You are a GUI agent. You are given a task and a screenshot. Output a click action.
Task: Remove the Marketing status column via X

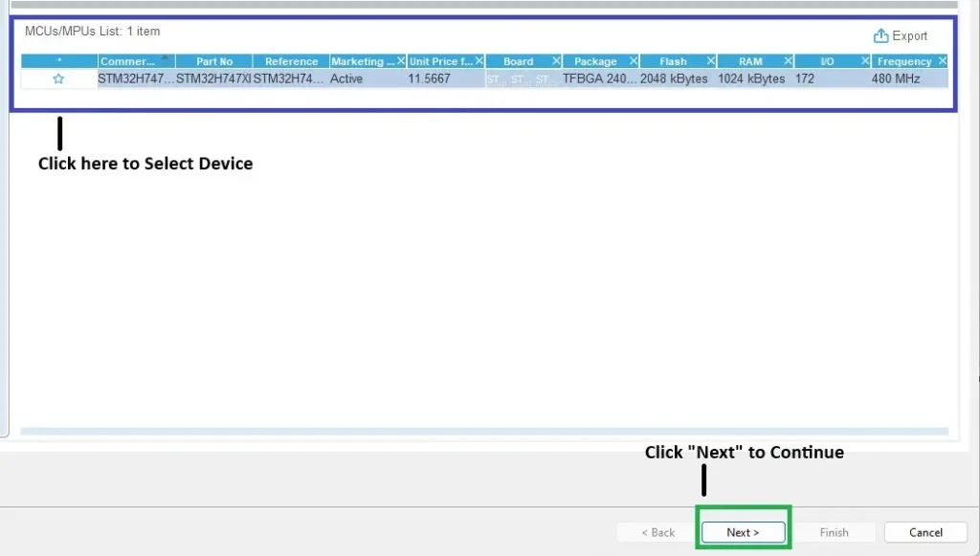click(x=400, y=61)
